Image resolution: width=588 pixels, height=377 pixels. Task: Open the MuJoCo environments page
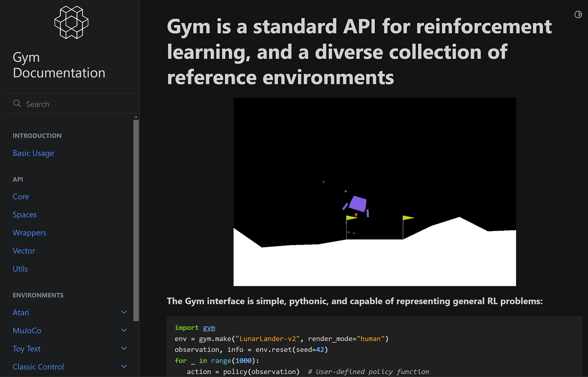pyautogui.click(x=27, y=330)
